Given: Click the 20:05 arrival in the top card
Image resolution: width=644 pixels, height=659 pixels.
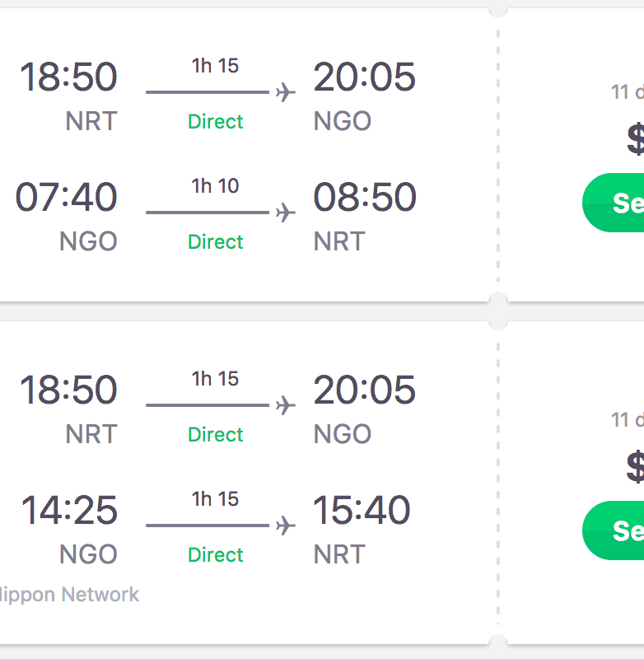Looking at the screenshot, I should 364,77.
